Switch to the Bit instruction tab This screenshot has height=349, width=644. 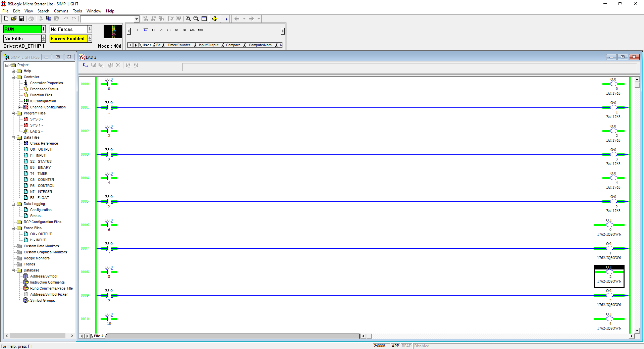tap(158, 45)
